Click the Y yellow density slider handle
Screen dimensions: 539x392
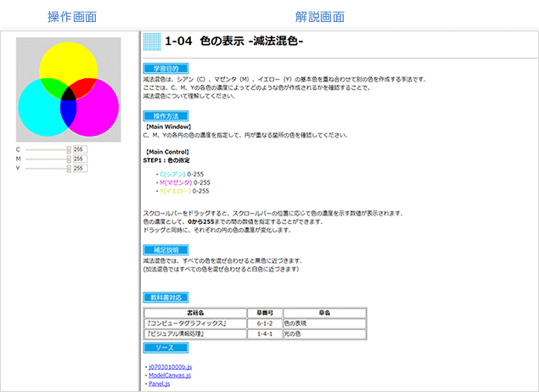point(69,168)
